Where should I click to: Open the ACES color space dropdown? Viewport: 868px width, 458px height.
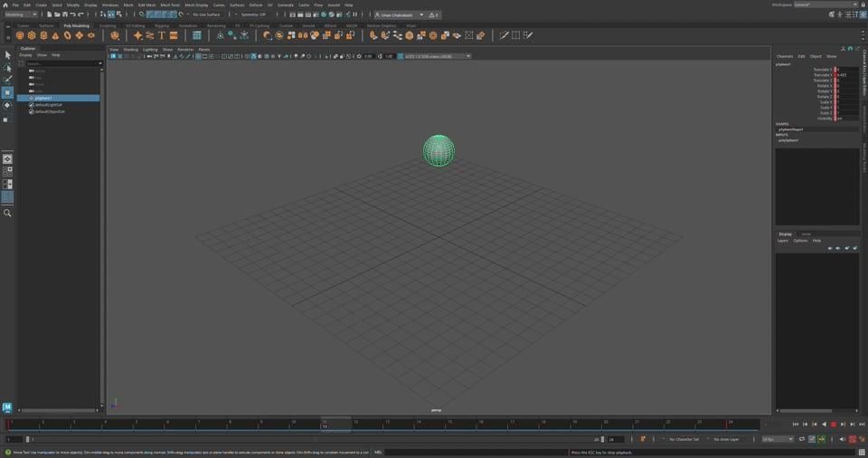438,56
